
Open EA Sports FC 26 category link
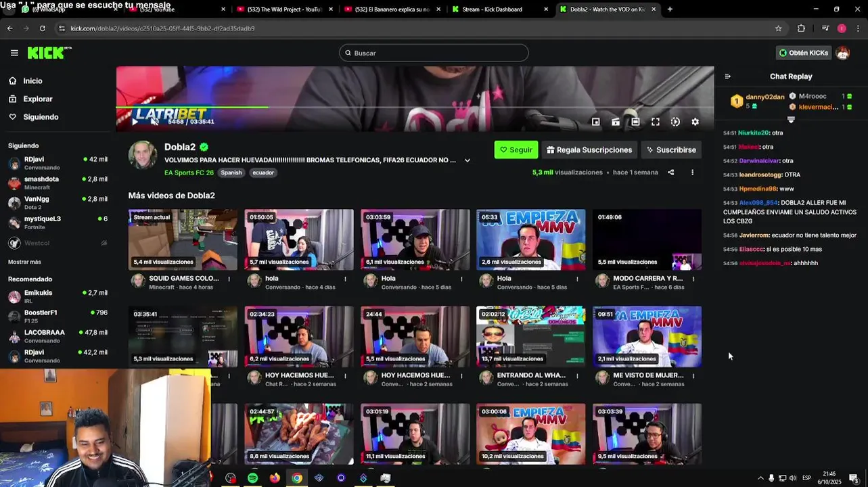[x=189, y=172]
